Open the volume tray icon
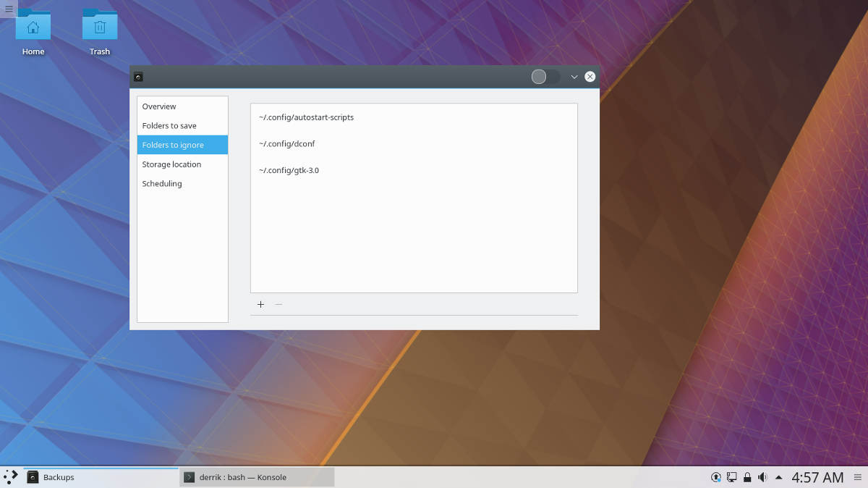The image size is (868, 488). [762, 477]
